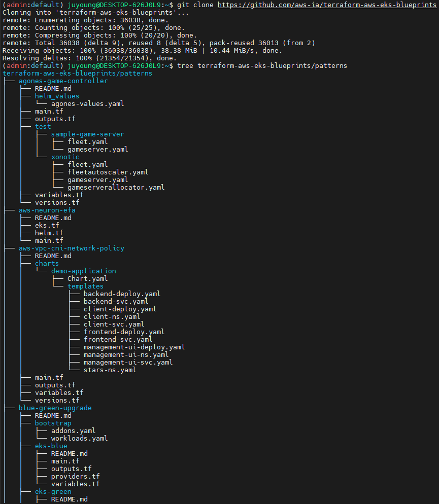Select eks.tf file
439x504 pixels.
point(47,225)
